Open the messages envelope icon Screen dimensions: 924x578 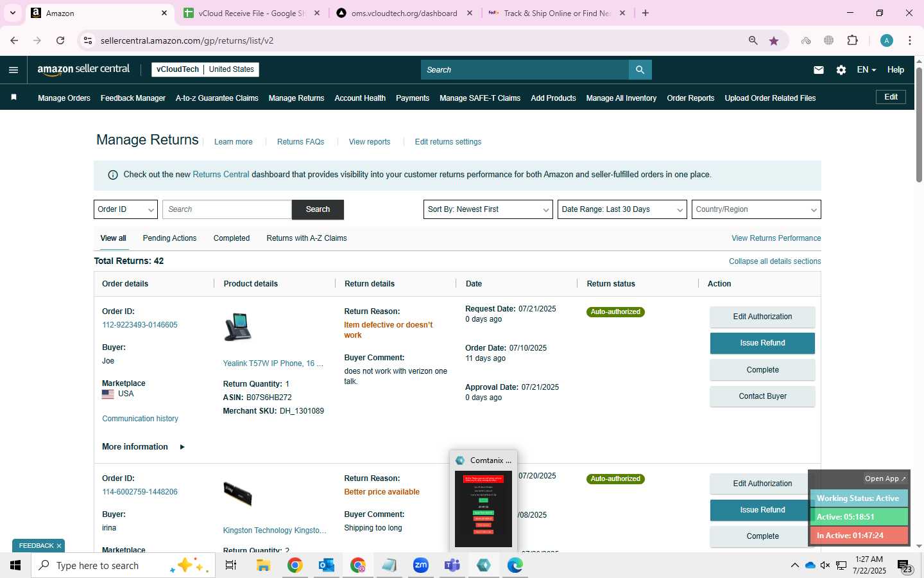coord(819,70)
